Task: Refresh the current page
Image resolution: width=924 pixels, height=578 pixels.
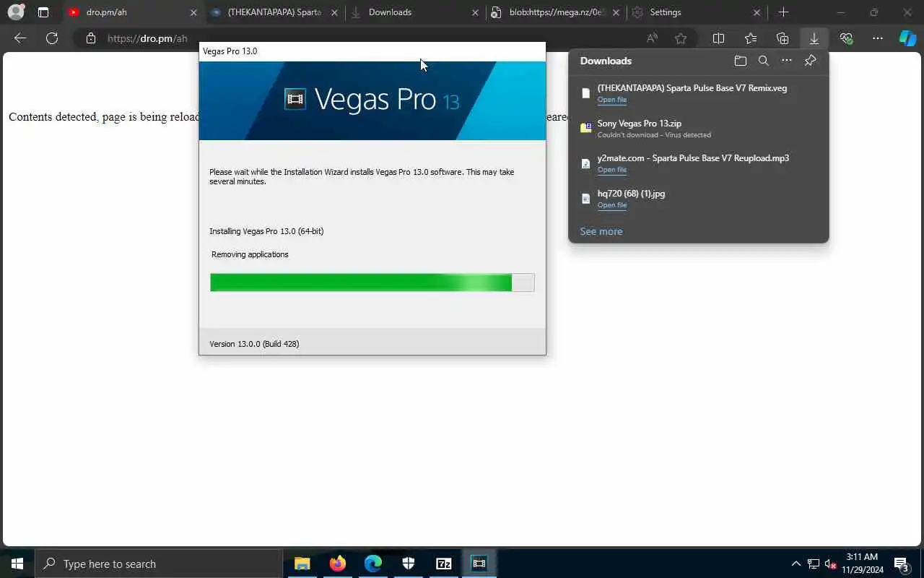Action: click(x=52, y=38)
